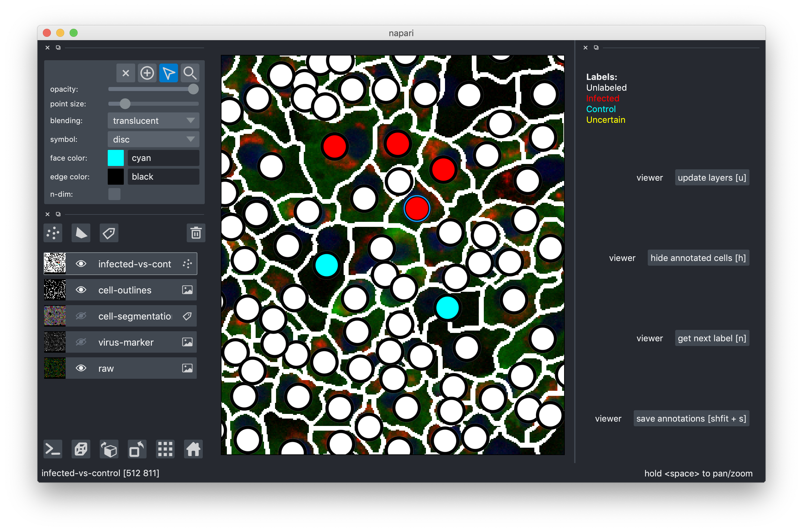This screenshot has width=803, height=532.
Task: Toggle grid view mode
Action: (165, 449)
